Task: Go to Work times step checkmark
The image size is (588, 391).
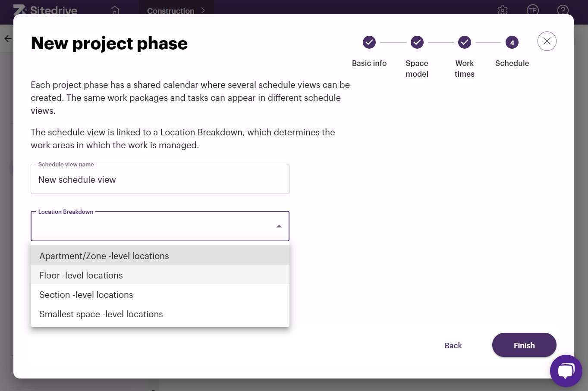Action: [464, 42]
